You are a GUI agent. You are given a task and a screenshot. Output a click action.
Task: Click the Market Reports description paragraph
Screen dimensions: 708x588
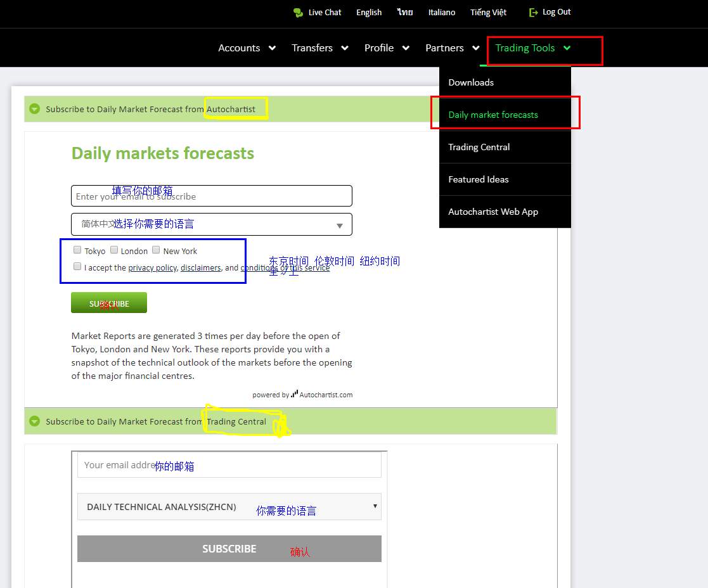pos(212,355)
